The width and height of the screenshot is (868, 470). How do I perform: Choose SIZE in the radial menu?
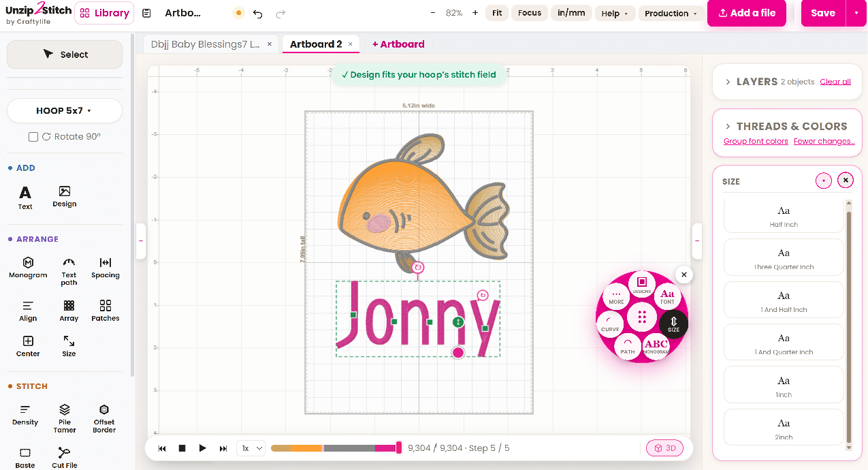(x=673, y=323)
